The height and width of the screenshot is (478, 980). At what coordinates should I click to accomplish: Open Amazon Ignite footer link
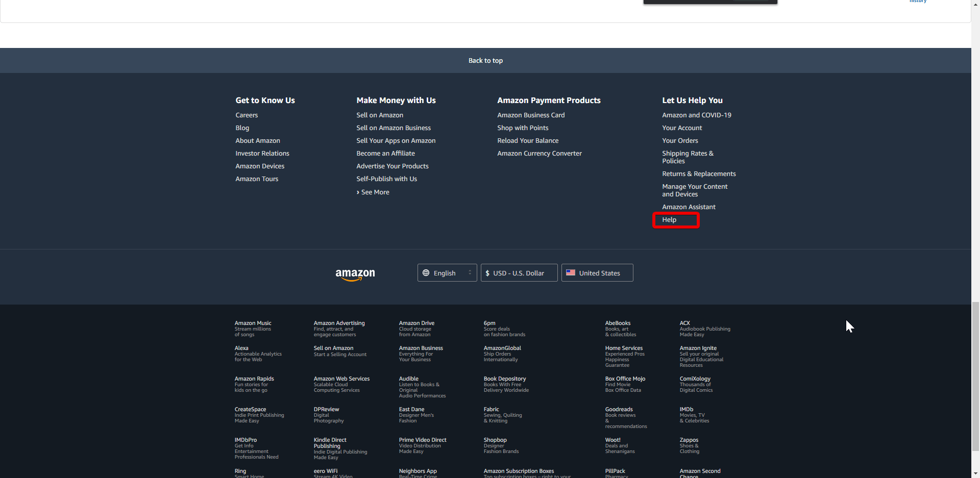[x=701, y=356]
